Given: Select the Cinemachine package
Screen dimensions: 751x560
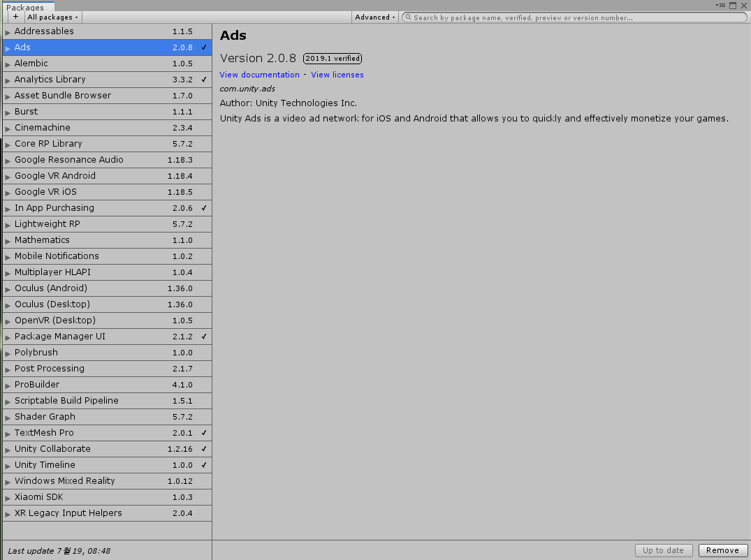Looking at the screenshot, I should [x=108, y=128].
